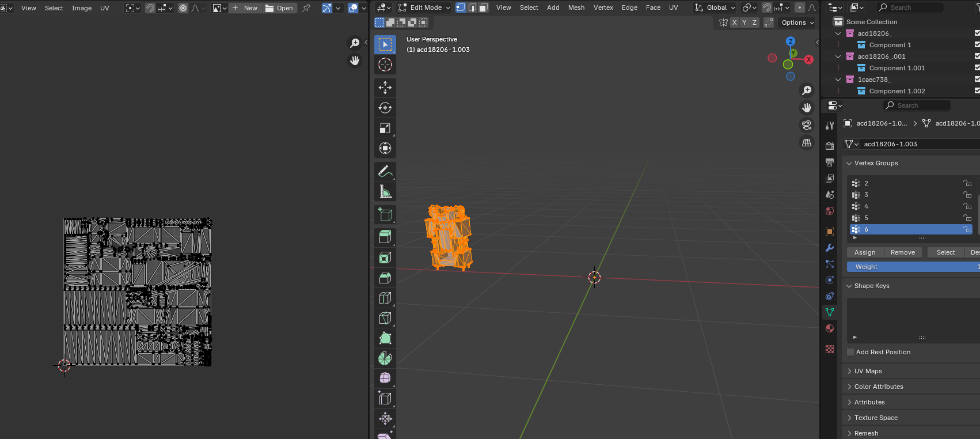Open the Vertex menu
Screen dimensions: 980x439
tap(603, 7)
